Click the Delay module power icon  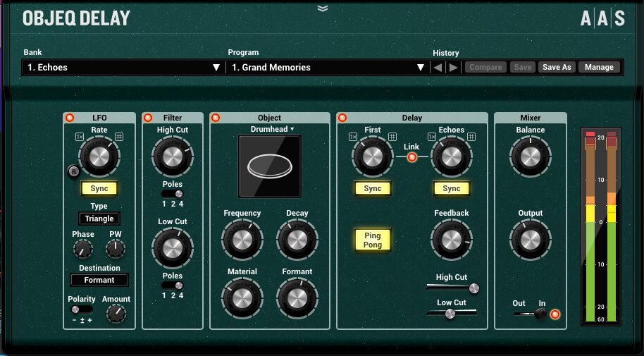(x=342, y=118)
